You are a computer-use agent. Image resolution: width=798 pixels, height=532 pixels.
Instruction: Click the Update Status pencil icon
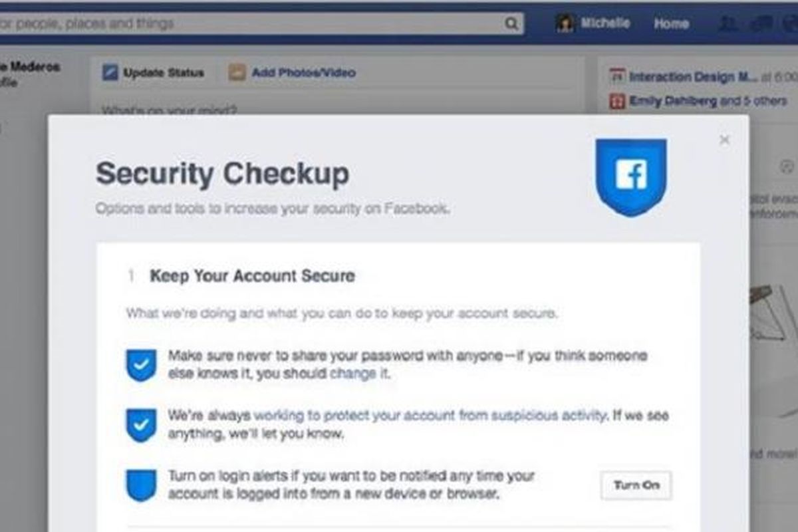click(x=110, y=72)
